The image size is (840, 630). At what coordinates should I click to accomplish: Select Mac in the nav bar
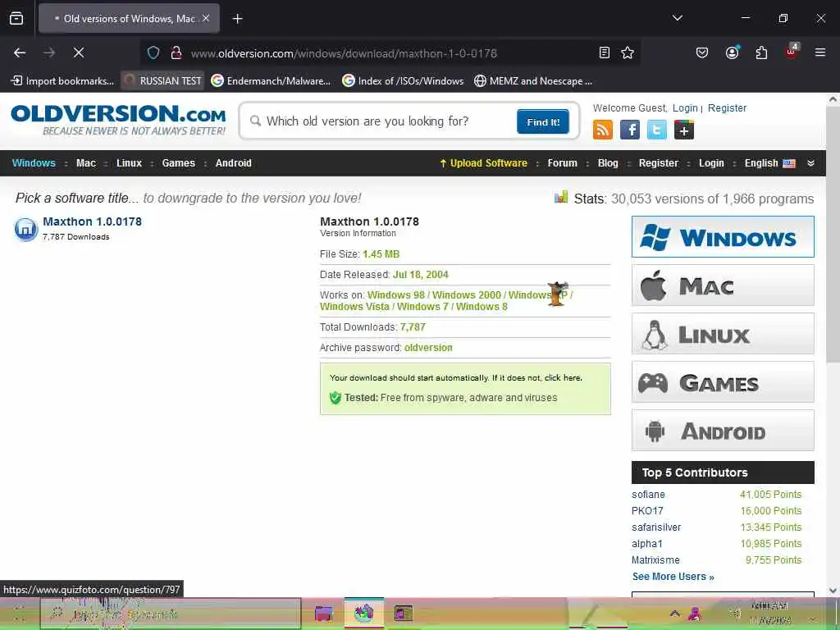(85, 163)
